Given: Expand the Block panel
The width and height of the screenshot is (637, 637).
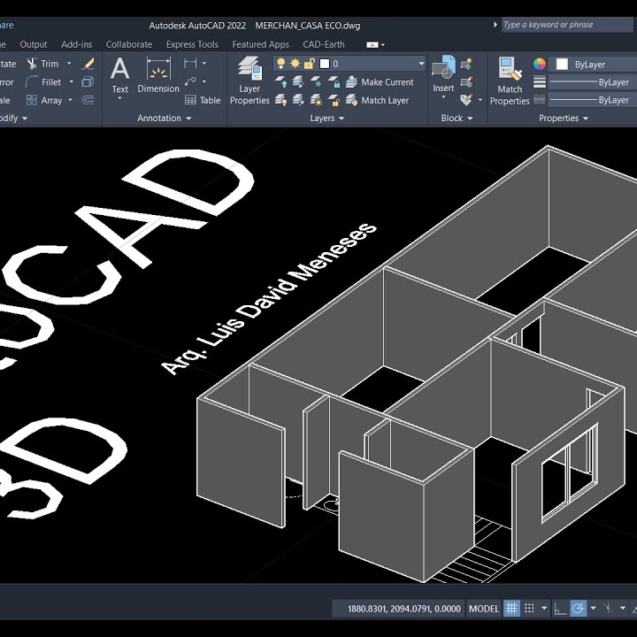Looking at the screenshot, I should [x=457, y=118].
